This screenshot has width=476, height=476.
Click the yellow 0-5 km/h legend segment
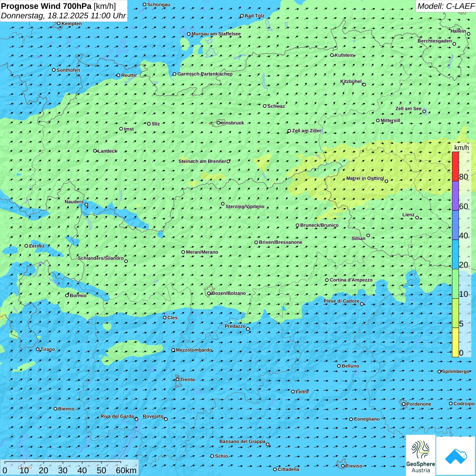(455, 342)
